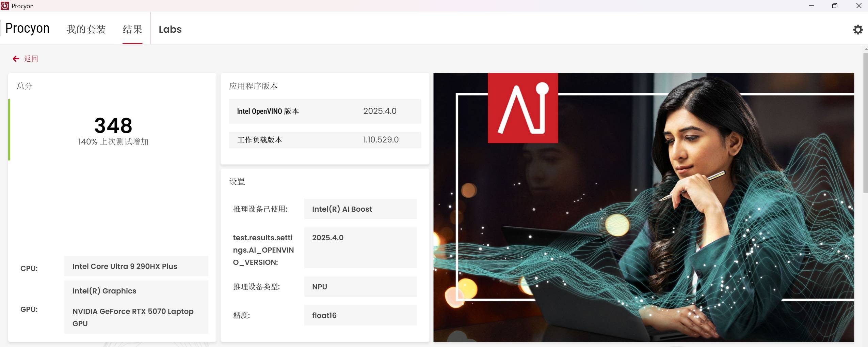
Task: Click Intel Core Ultra 9 290HX Plus
Action: [x=136, y=266]
